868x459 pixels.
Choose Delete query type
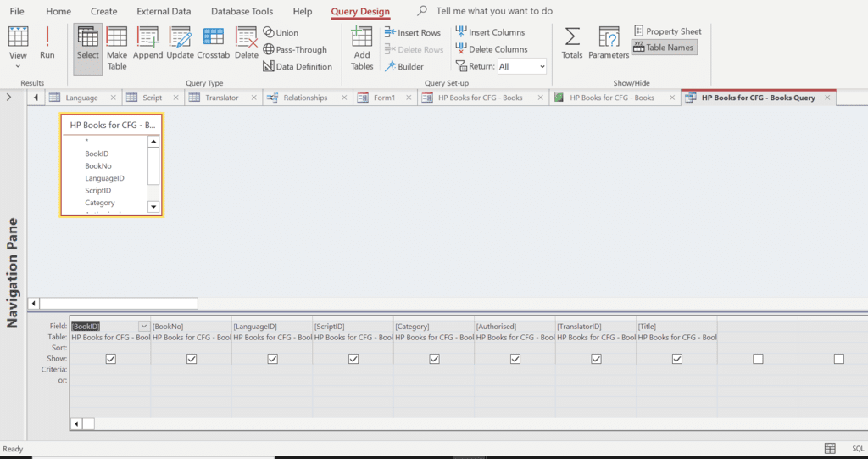pos(247,43)
